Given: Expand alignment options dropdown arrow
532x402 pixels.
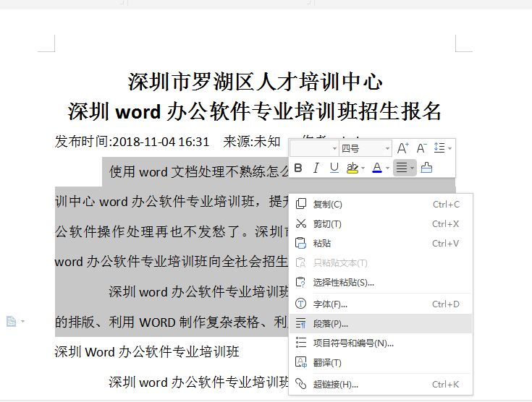Looking at the screenshot, I should [x=412, y=168].
